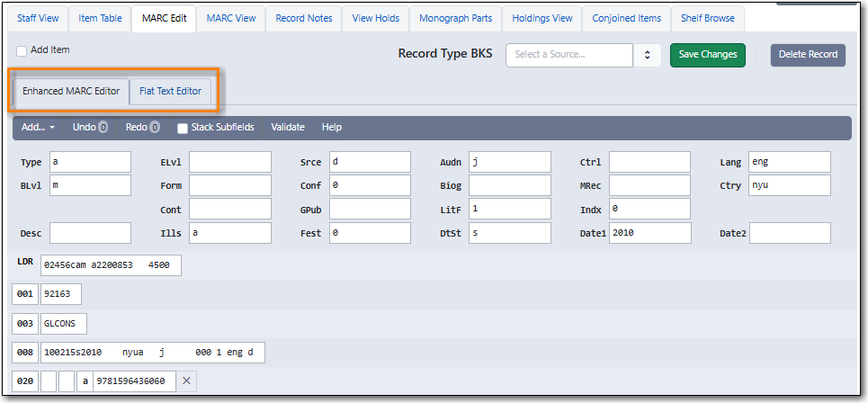Viewport: 868px width, 403px height.
Task: Enable the Add Item checkbox
Action: point(22,51)
